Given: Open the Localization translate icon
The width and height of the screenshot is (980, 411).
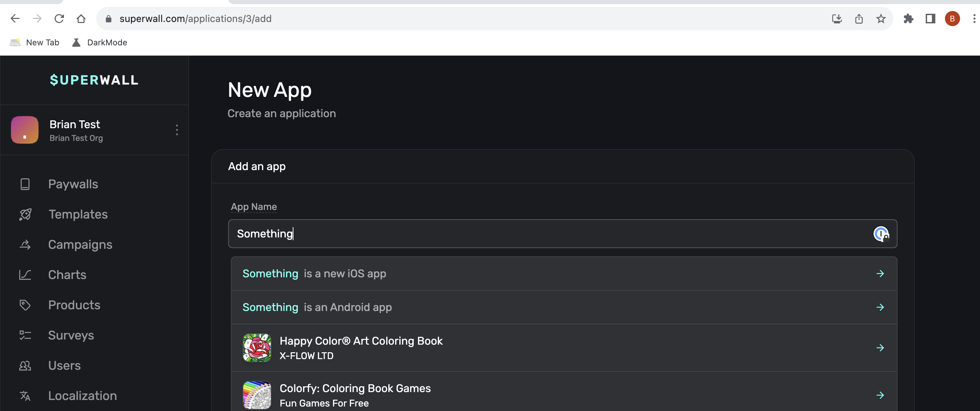Looking at the screenshot, I should click(25, 396).
